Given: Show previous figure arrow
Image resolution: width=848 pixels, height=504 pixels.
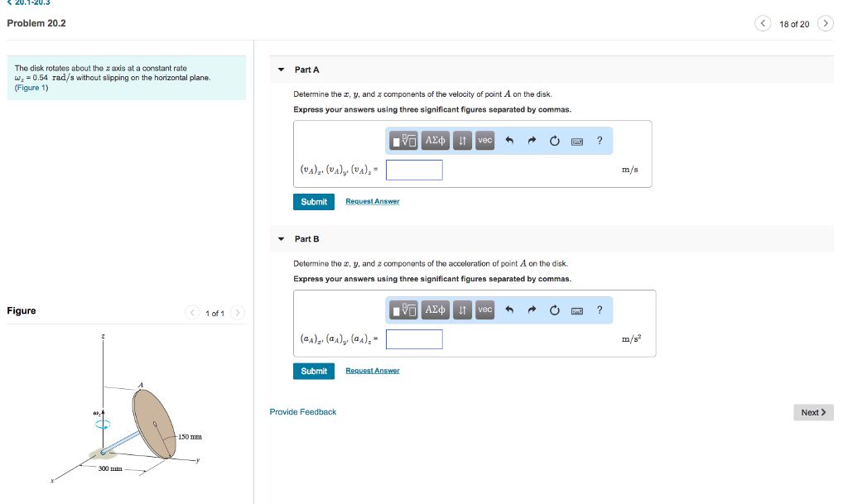Looking at the screenshot, I should pos(192,313).
